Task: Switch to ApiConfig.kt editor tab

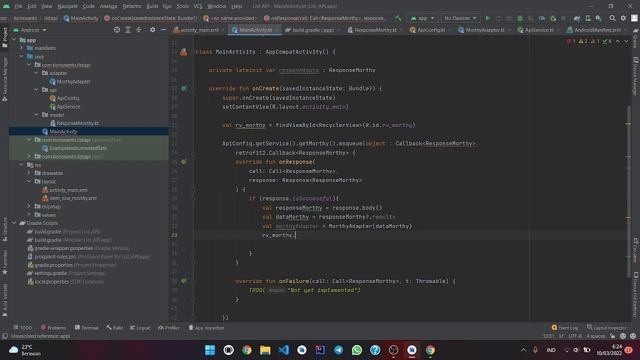Action: [430, 30]
